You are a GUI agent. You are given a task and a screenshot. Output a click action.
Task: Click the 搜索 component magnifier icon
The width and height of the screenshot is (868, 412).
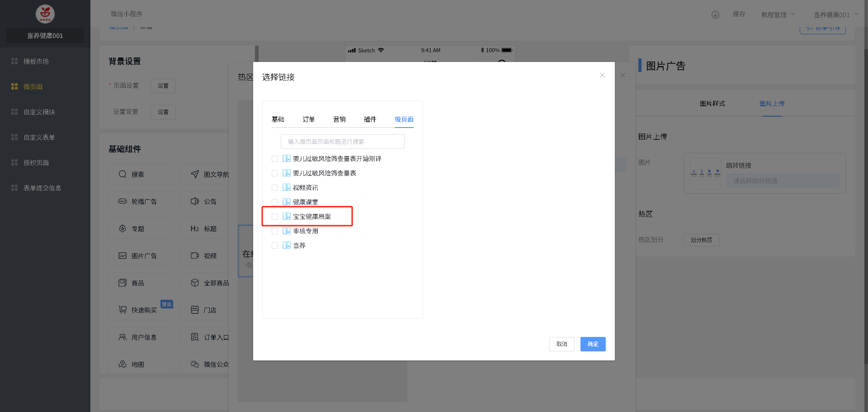(x=123, y=174)
